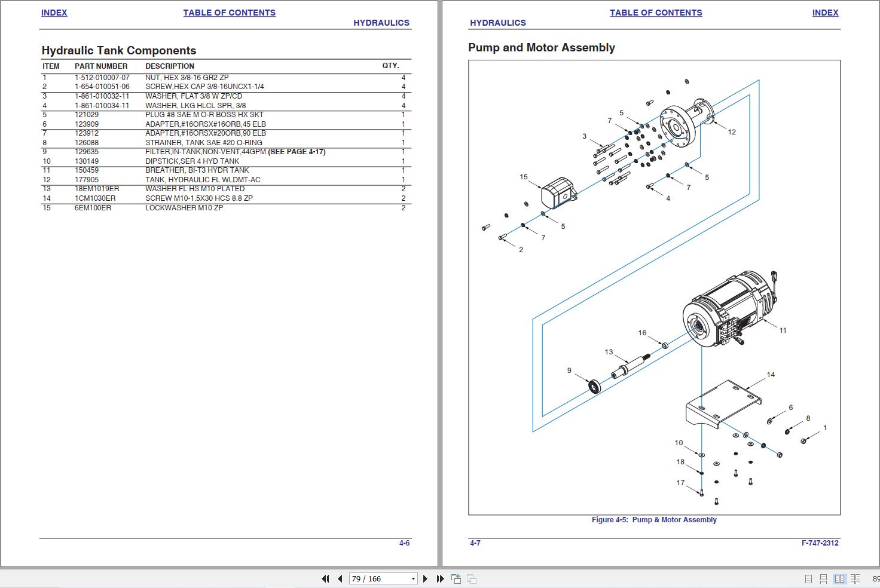The width and height of the screenshot is (880, 588).
Task: Click part number 121029
Action: [87, 115]
